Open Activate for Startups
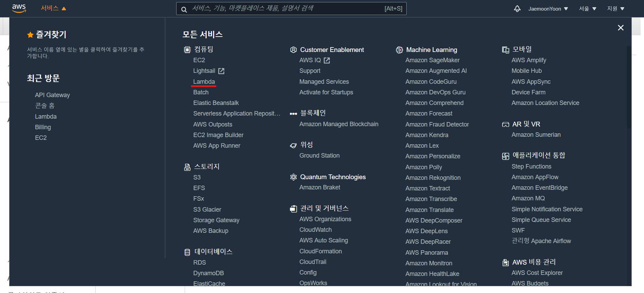Screen dimensions: 644x293 [x=326, y=92]
